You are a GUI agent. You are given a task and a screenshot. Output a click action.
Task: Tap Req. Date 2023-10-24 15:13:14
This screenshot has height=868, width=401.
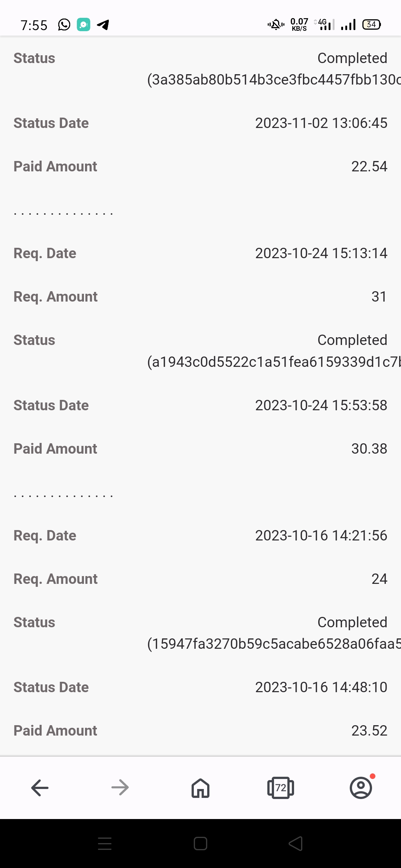coord(321,253)
